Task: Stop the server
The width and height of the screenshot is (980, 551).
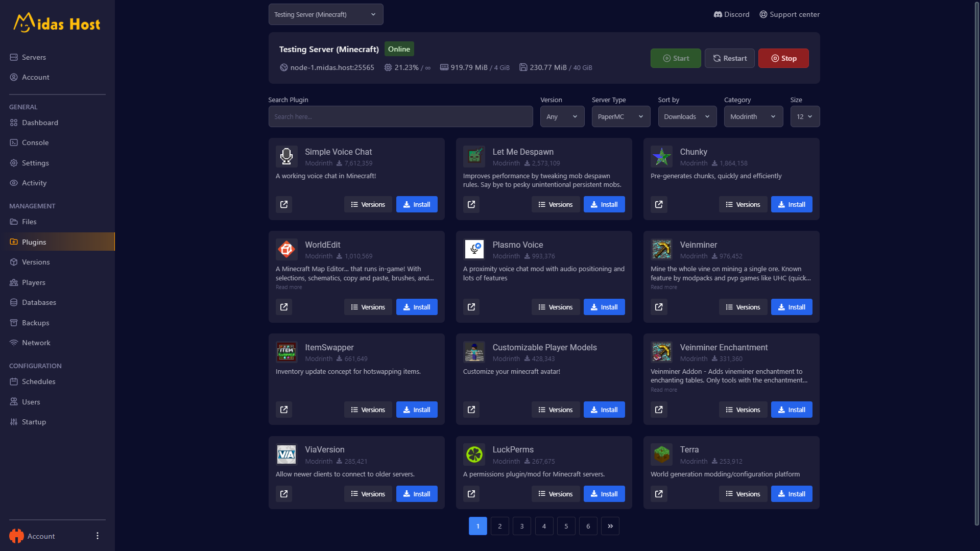Action: click(783, 58)
